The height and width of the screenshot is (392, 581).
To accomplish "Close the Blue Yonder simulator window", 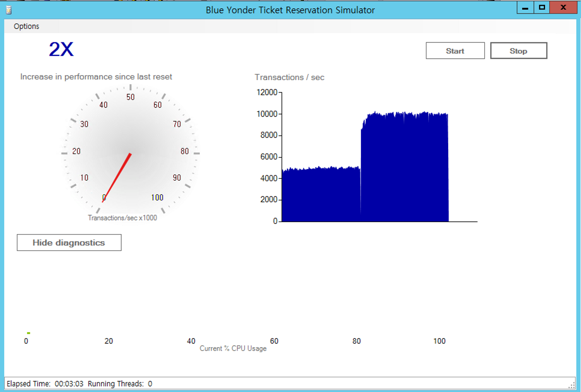I will coord(563,8).
